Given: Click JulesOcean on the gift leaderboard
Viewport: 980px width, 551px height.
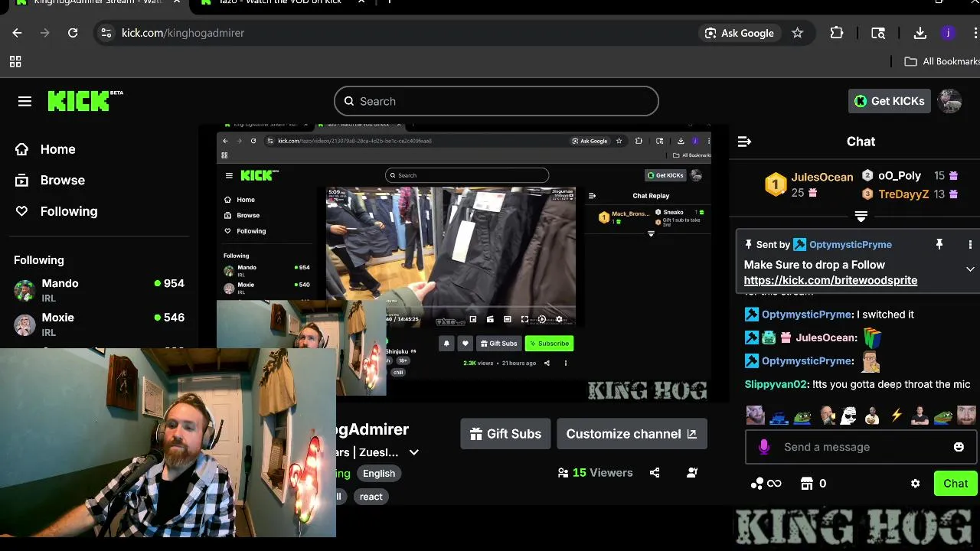Looking at the screenshot, I should pos(822,177).
